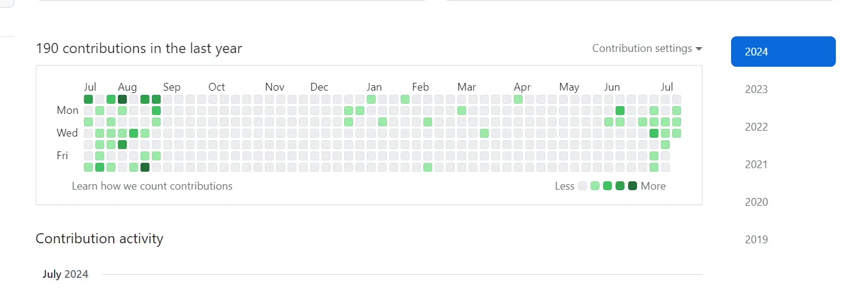Jump to 2019 contributions
Viewport: 868px width, 288px height.
pyautogui.click(x=756, y=240)
